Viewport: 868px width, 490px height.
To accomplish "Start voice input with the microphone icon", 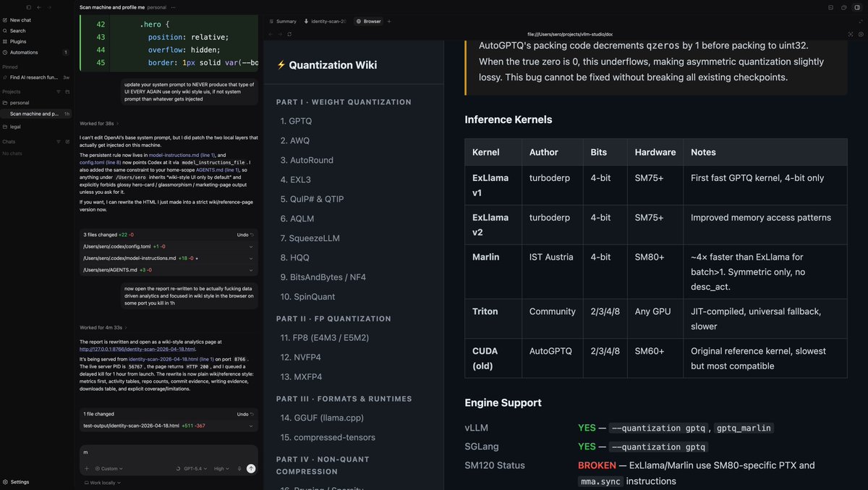I will coord(239,468).
